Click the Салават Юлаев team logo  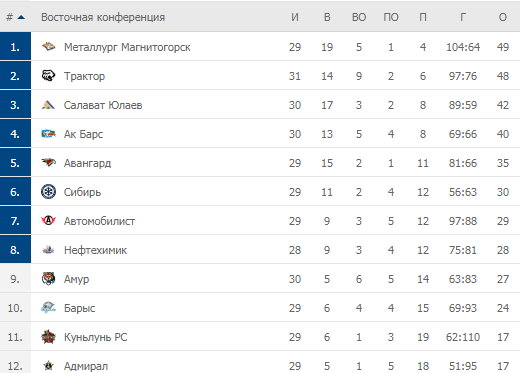coord(48,105)
